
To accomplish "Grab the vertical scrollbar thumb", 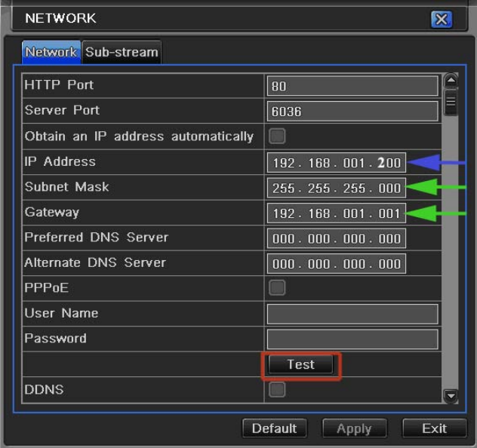I will 451,101.
